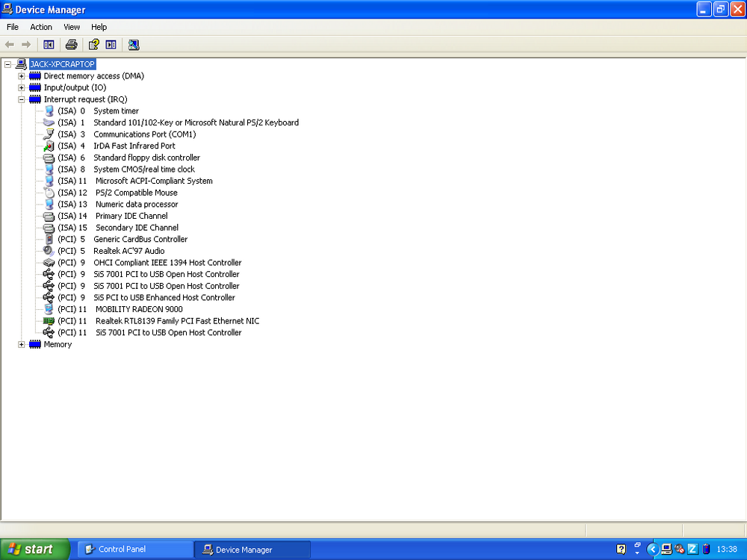This screenshot has height=560, width=747.
Task: Click the Primary IDE Channel icon
Action: (x=49, y=217)
